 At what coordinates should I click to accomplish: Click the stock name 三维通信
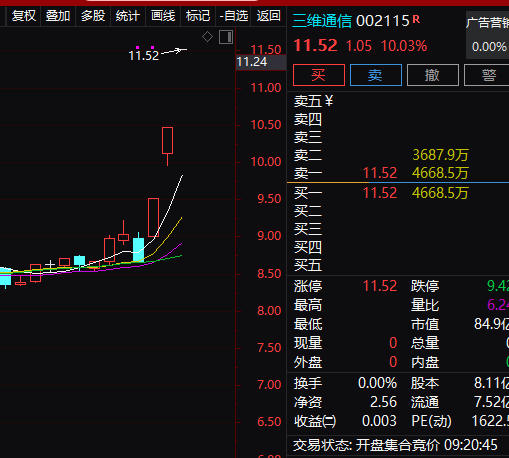tap(322, 21)
